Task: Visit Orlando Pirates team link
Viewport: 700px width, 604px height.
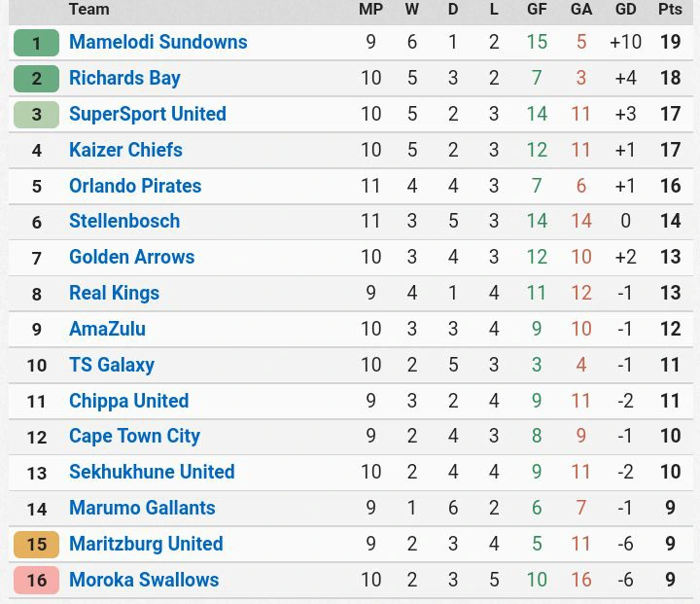Action: point(135,186)
